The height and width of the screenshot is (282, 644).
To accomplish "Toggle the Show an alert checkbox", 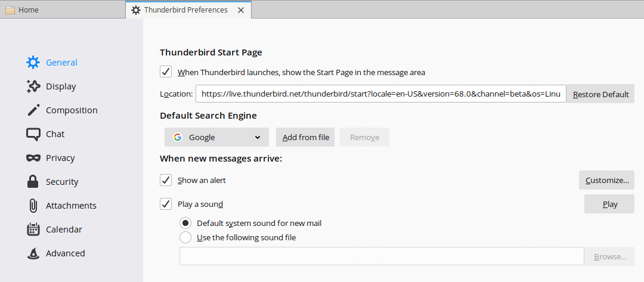I will coord(166,180).
